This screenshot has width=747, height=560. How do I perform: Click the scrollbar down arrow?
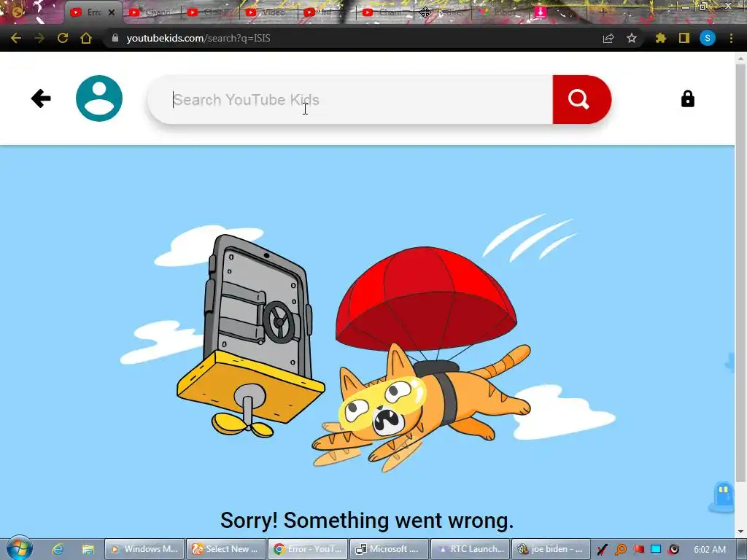pos(740,532)
